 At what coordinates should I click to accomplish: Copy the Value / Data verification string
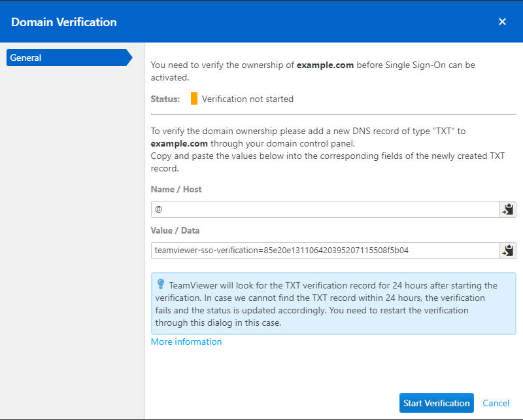pyautogui.click(x=508, y=251)
